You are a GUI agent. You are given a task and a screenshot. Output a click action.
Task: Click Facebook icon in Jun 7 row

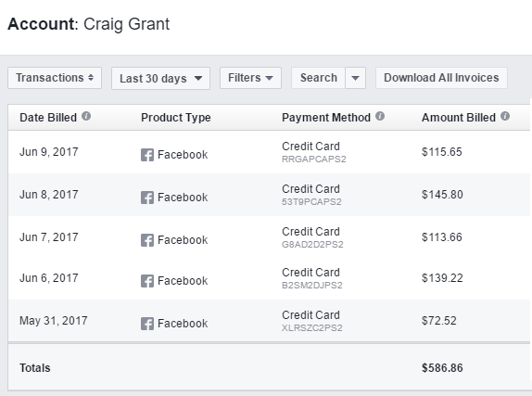tap(147, 240)
